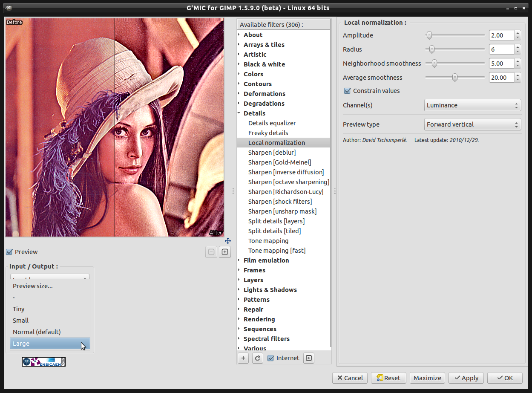Zoom in preview with plus icon

[225, 252]
